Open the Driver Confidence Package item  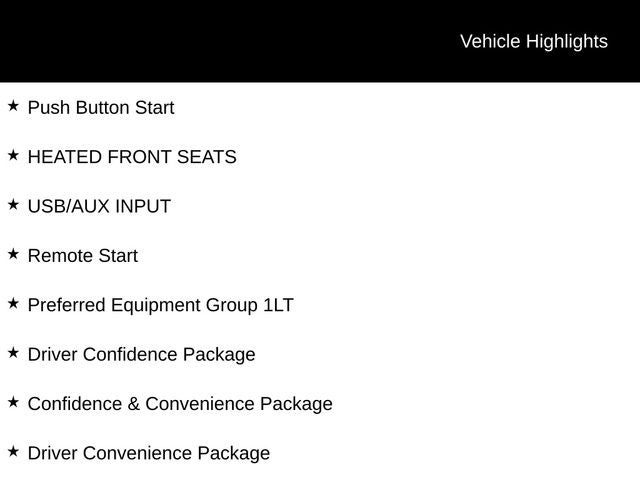coord(141,355)
